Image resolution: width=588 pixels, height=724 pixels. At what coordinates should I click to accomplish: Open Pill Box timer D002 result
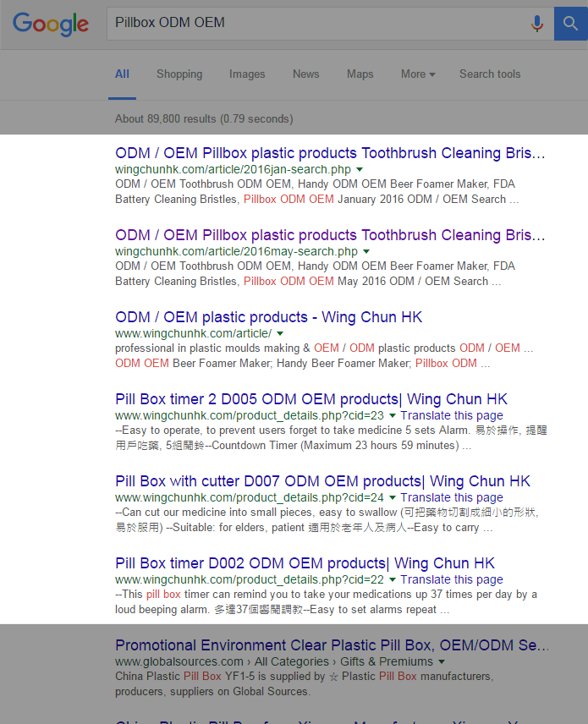[305, 563]
